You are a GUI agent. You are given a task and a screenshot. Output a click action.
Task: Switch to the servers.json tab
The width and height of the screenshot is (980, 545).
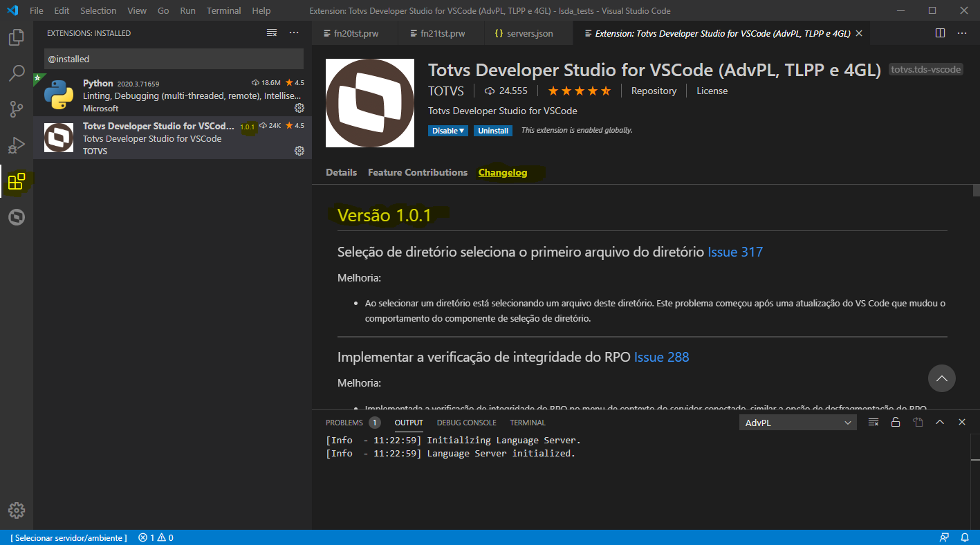coord(530,33)
